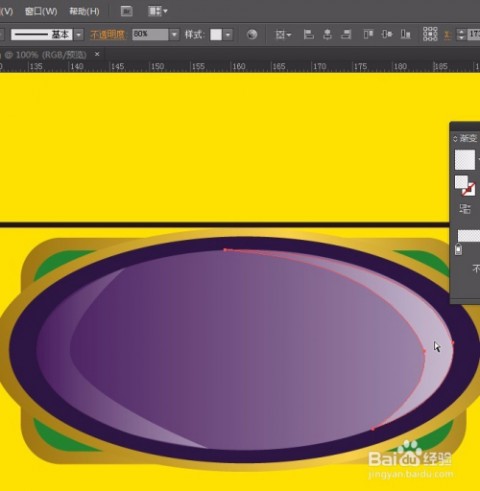
Task: Open the Bridge icon in menu bar
Action: click(x=126, y=11)
